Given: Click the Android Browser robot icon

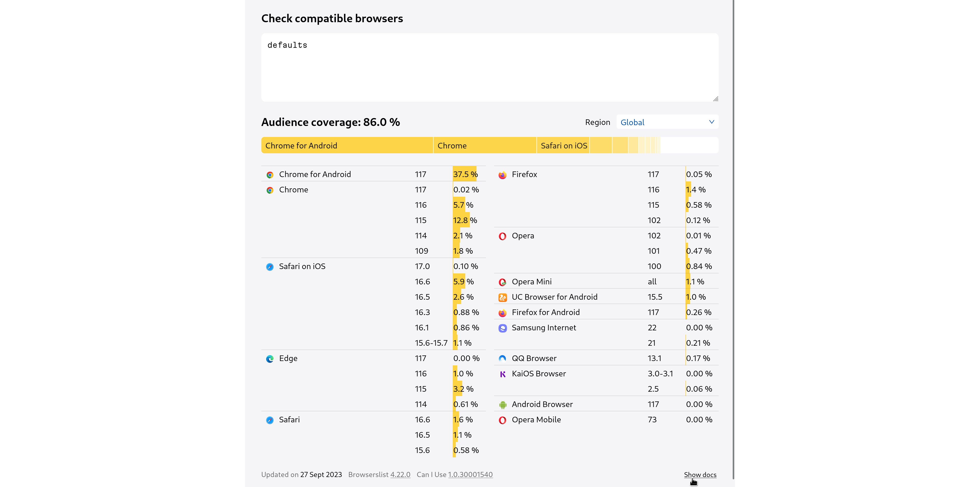Looking at the screenshot, I should pyautogui.click(x=503, y=405).
